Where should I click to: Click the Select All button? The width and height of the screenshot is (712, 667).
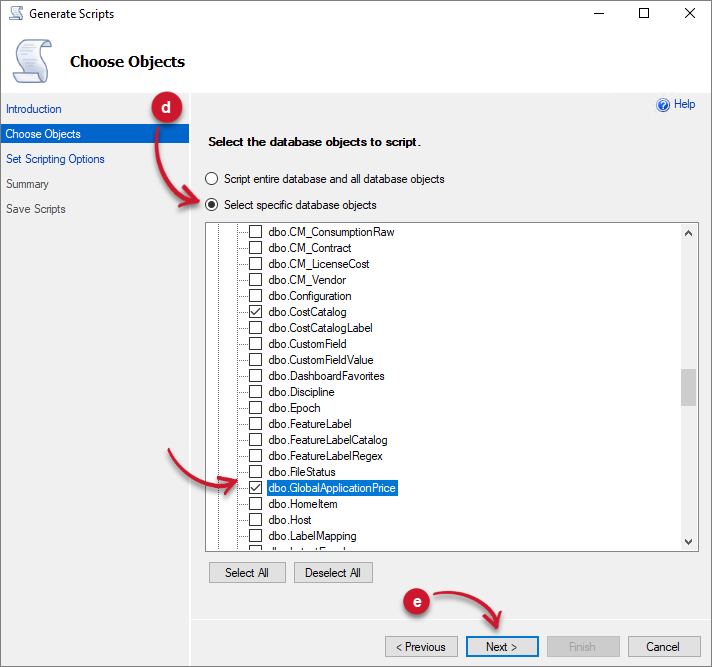click(x=247, y=573)
